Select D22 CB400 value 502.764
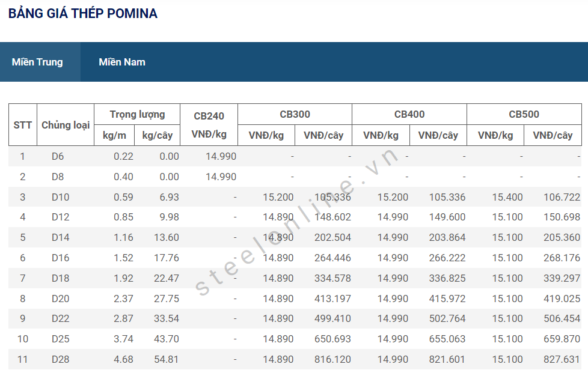Screen dimensions: 588x373 (x=447, y=318)
